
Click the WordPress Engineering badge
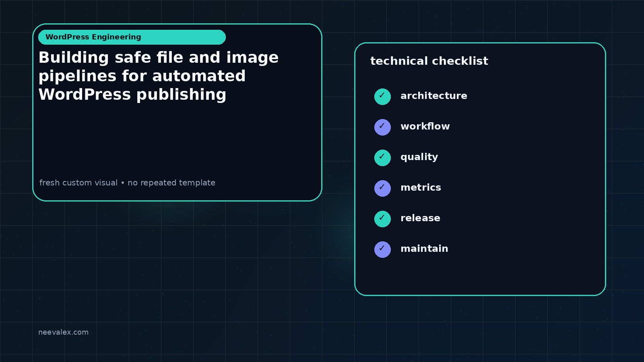point(132,37)
